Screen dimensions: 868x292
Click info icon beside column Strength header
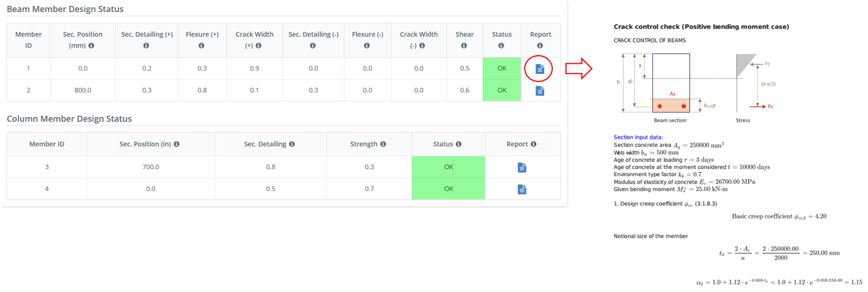click(383, 145)
